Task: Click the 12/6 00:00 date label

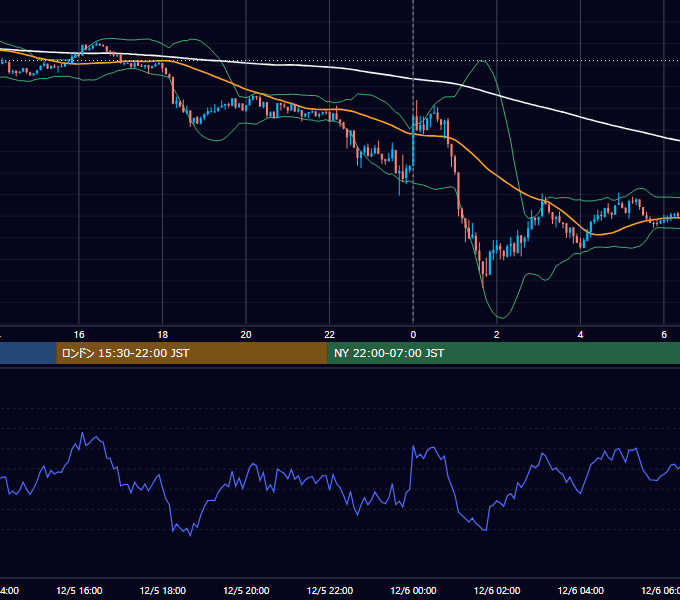Action: [x=413, y=591]
